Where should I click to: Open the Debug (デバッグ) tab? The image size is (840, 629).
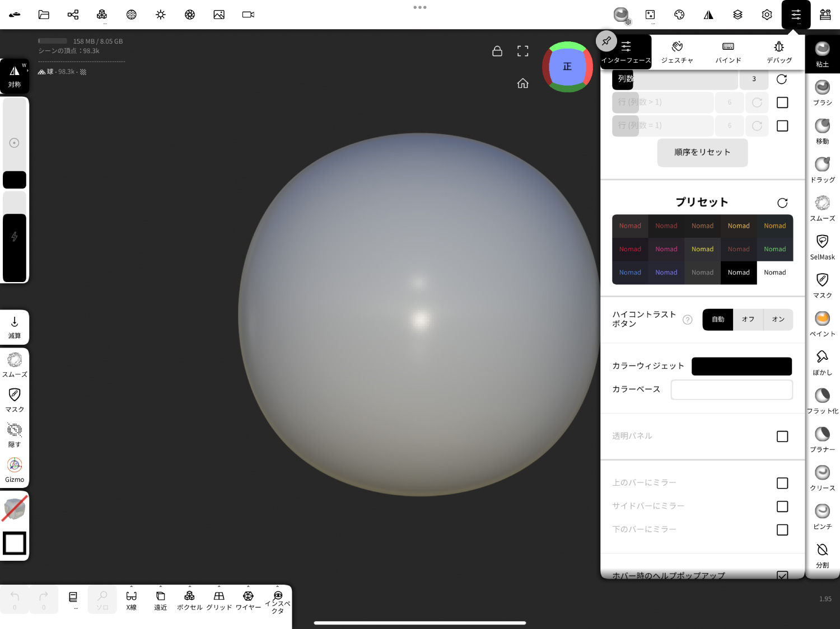click(x=779, y=52)
